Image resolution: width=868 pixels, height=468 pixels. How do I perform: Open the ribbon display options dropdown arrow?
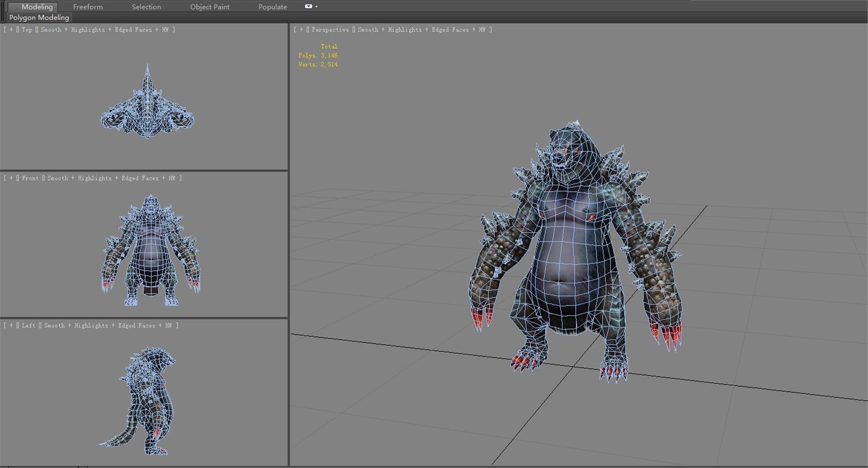click(316, 7)
